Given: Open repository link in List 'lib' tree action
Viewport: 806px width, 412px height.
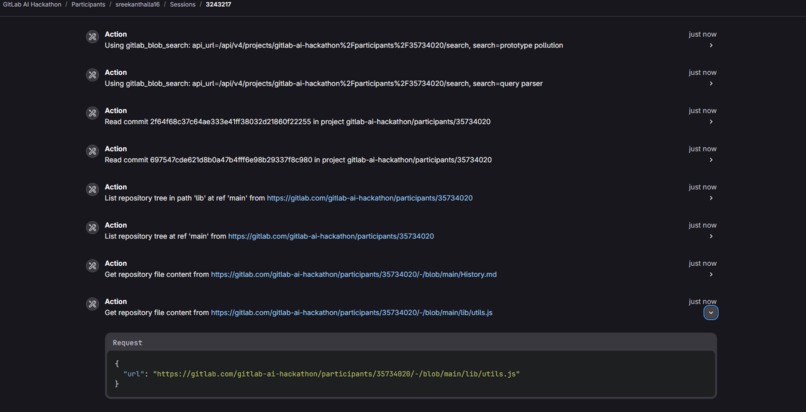Looking at the screenshot, I should pos(370,198).
